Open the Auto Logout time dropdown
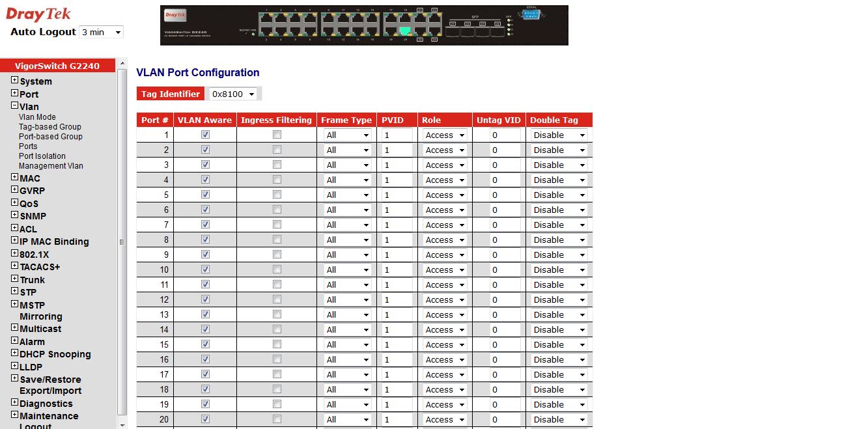The width and height of the screenshot is (868, 429). pos(101,32)
